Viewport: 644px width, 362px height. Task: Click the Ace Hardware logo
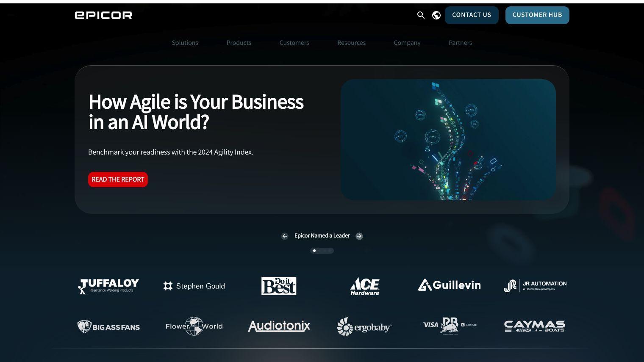point(365,286)
